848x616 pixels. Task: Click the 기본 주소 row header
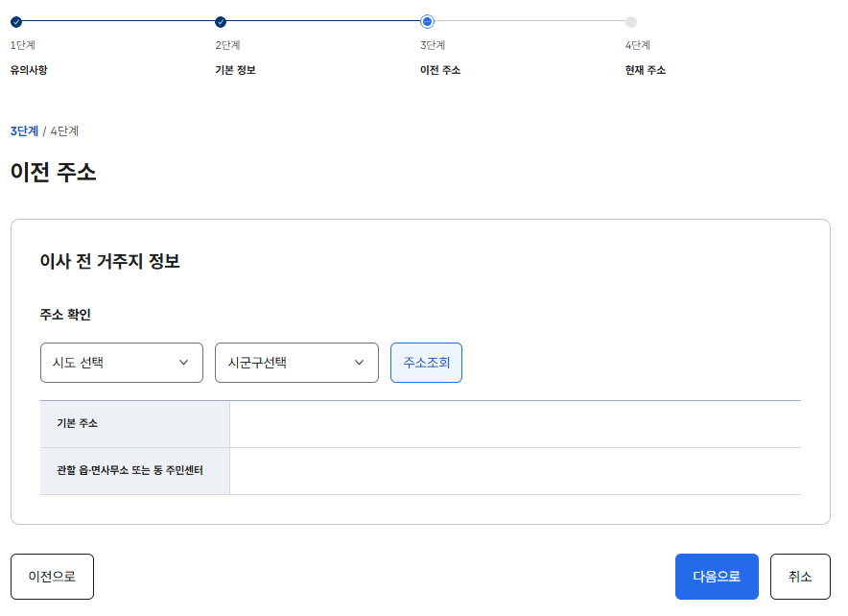(x=135, y=424)
